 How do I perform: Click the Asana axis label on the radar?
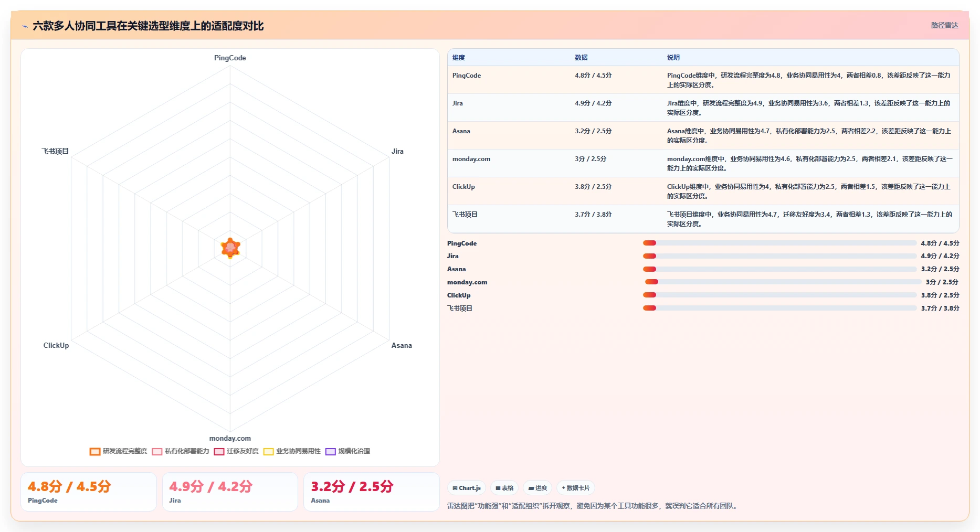click(x=402, y=345)
